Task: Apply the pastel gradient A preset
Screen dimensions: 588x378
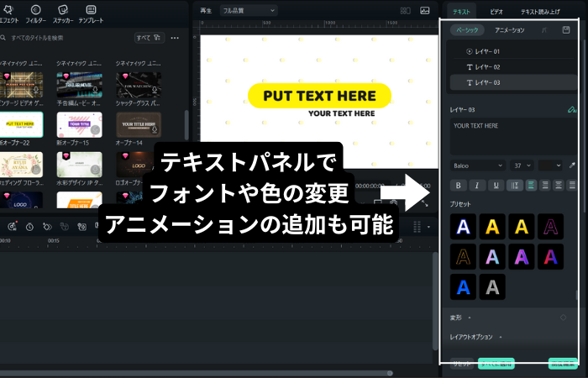Action: coord(492,257)
